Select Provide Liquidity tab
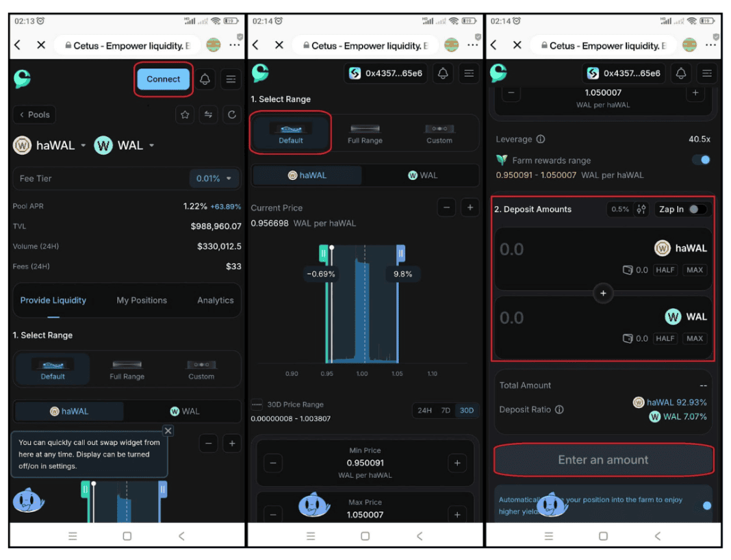731x560 pixels. coord(53,301)
